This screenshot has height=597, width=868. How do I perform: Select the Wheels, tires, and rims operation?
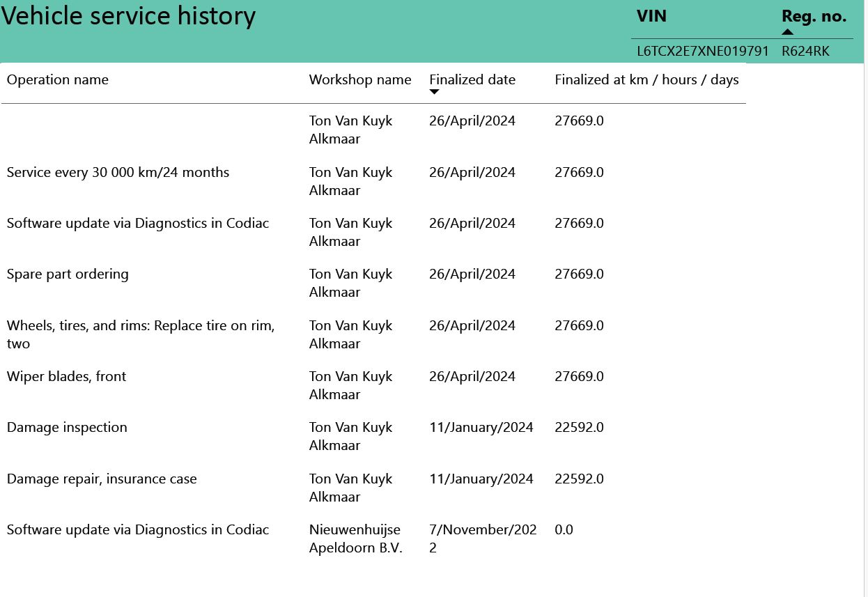(141, 334)
